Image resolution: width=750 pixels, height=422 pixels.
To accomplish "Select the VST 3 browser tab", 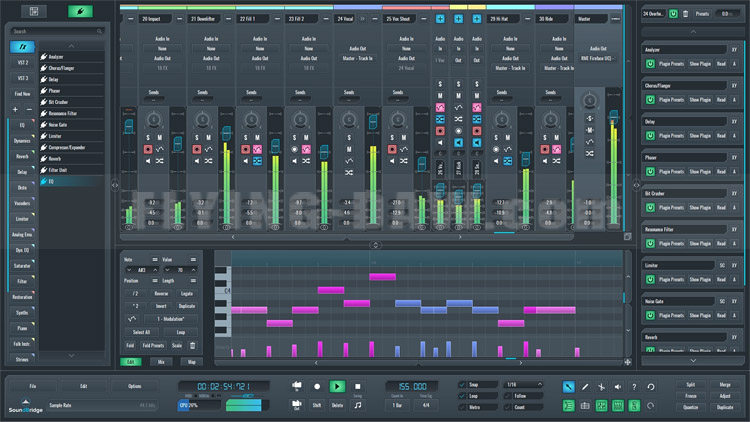I will click(x=22, y=78).
